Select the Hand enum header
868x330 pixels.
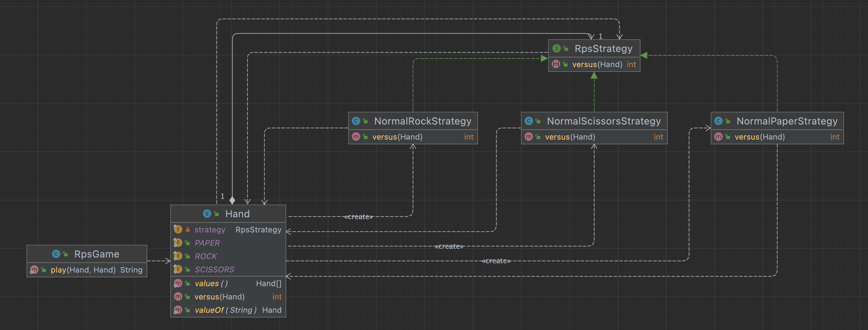click(x=237, y=214)
